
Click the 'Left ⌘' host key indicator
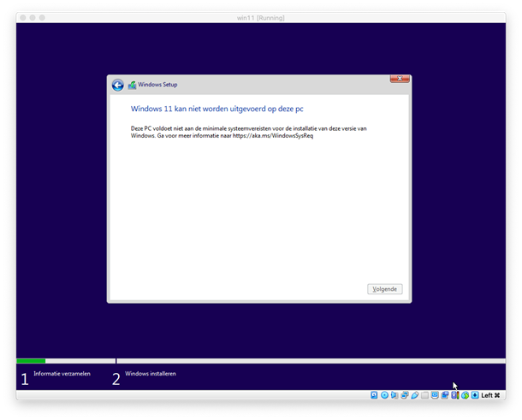tap(490, 395)
